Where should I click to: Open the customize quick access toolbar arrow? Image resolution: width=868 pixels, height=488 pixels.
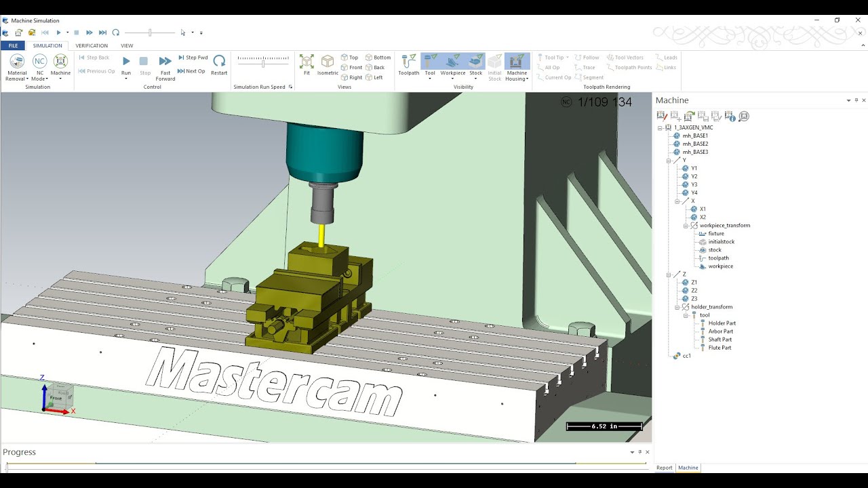201,33
